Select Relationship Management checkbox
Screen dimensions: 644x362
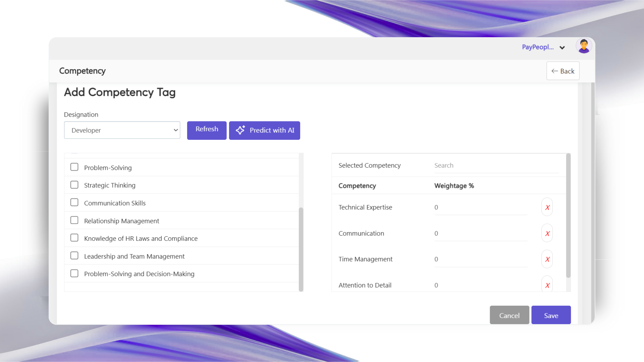[x=74, y=220]
